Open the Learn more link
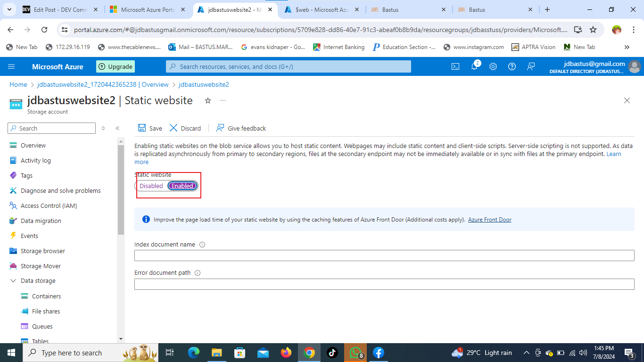The width and height of the screenshot is (644, 362). tap(613, 154)
